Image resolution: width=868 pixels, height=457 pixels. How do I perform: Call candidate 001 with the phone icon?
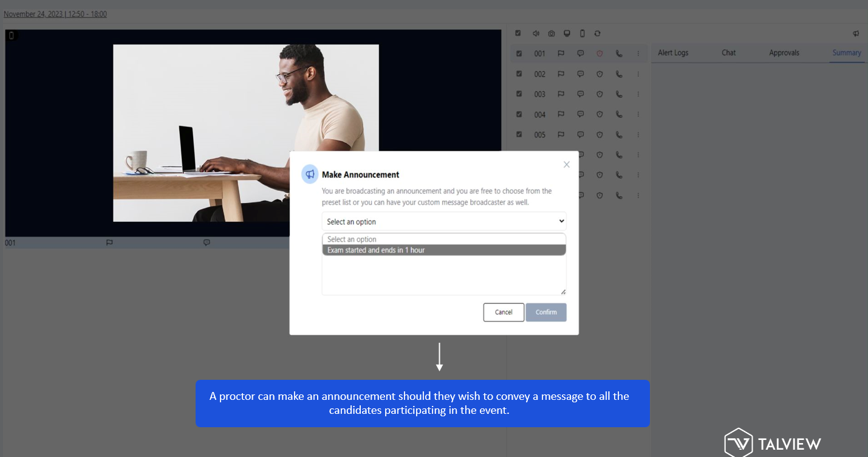click(619, 53)
